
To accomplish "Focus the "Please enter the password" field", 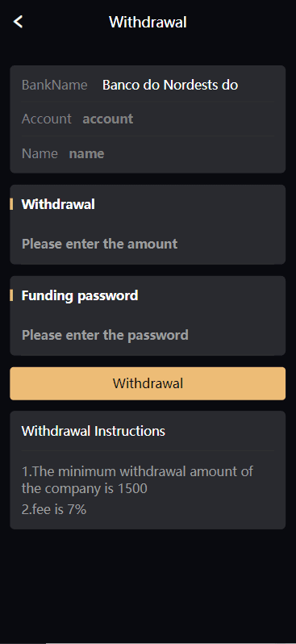I will 148,335.
